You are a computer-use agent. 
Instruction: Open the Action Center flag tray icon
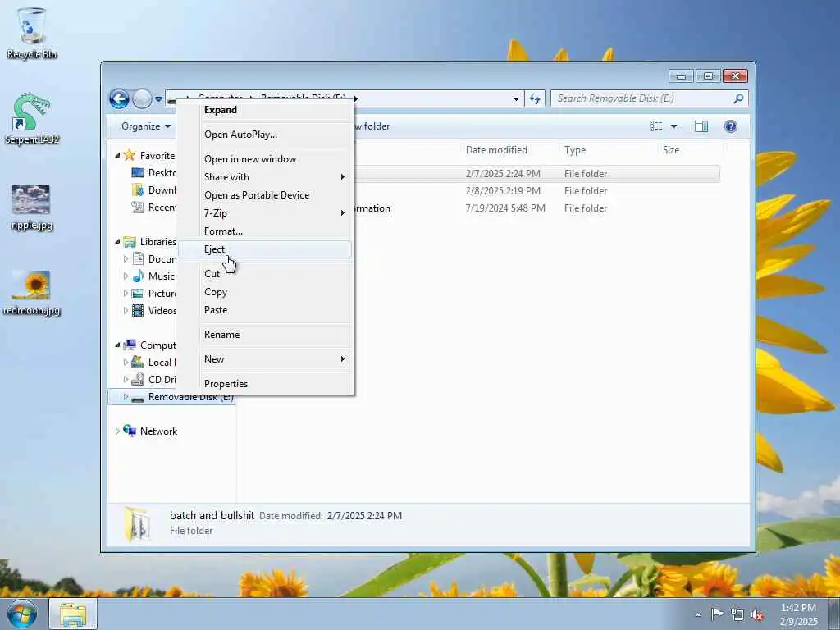click(717, 614)
